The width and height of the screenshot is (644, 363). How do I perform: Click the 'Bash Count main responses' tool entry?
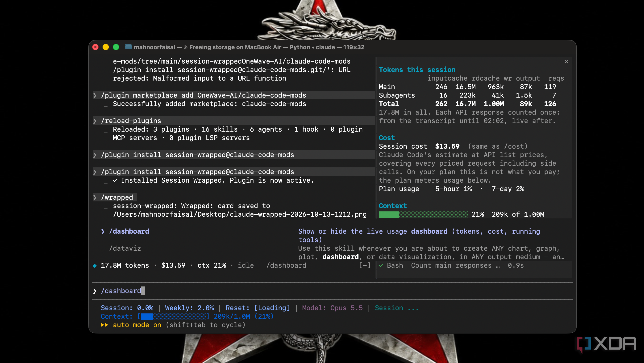(x=451, y=265)
